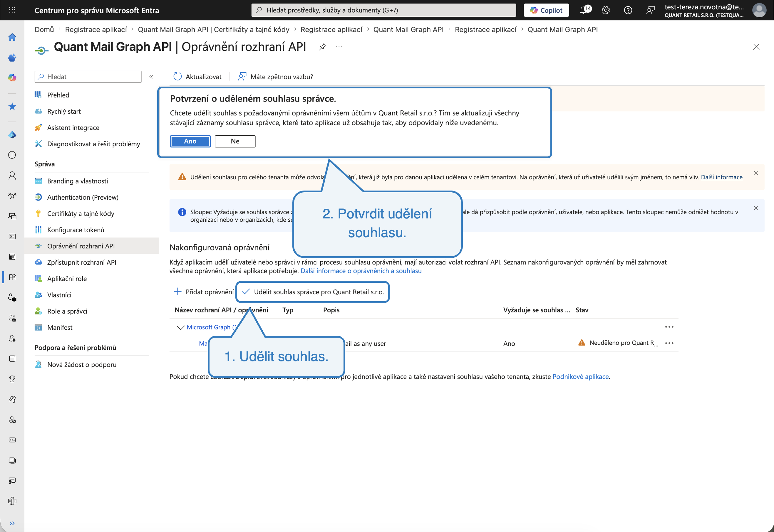Focus the global search box for resources
Viewport: 774px width, 532px height.
coord(384,10)
